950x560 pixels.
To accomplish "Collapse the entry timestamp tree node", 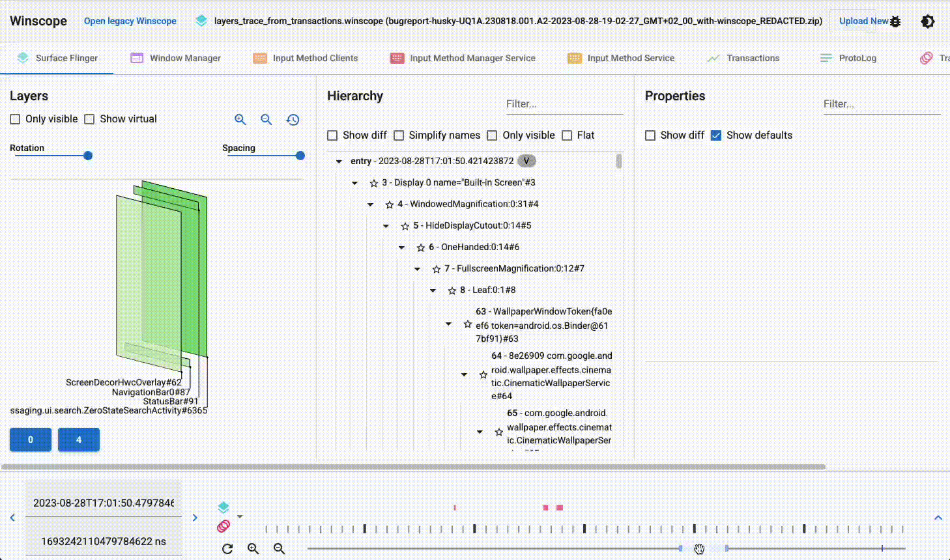I will point(338,160).
